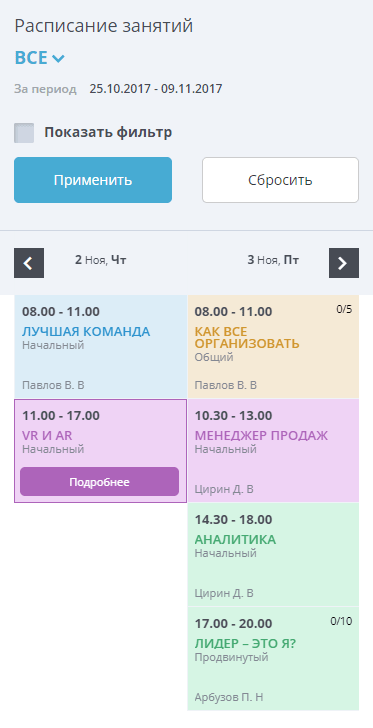The width and height of the screenshot is (373, 728).
Task: Open the МЕНЕДЖЕР ПРОДАЖ class
Action: [x=273, y=450]
